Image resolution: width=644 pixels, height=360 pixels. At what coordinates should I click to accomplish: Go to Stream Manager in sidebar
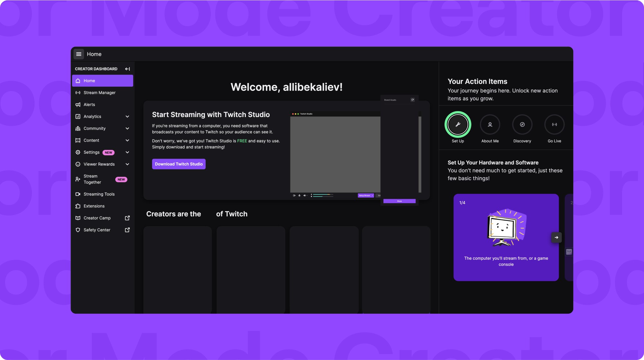point(99,93)
